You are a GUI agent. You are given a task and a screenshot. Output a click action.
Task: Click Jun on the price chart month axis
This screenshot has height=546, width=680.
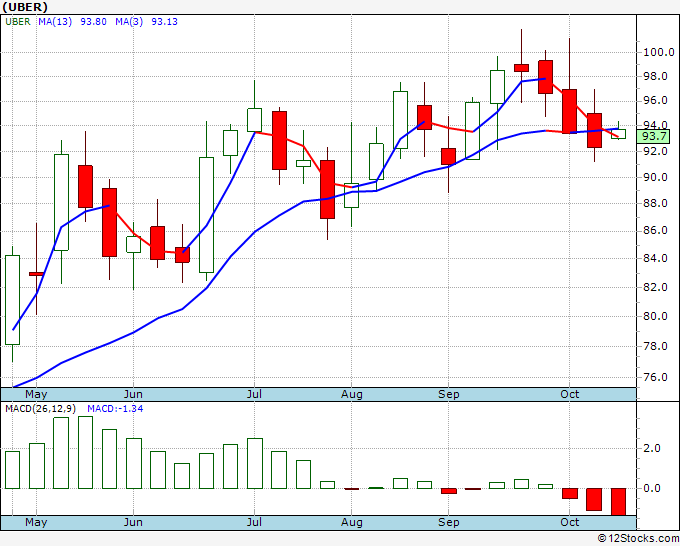coord(133,394)
